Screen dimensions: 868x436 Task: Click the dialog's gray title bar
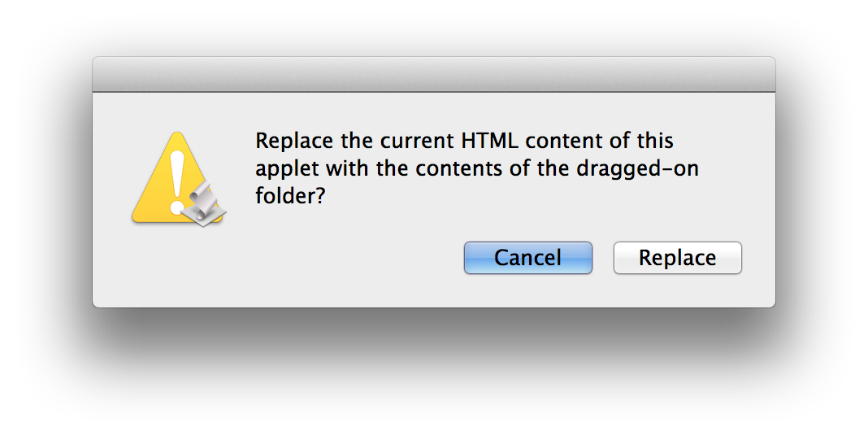433,74
